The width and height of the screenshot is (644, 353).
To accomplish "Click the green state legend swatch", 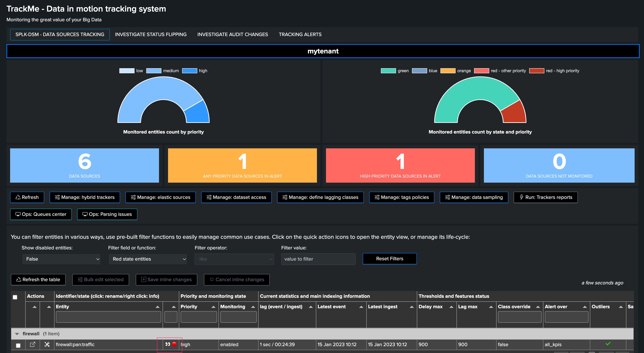I will 388,71.
